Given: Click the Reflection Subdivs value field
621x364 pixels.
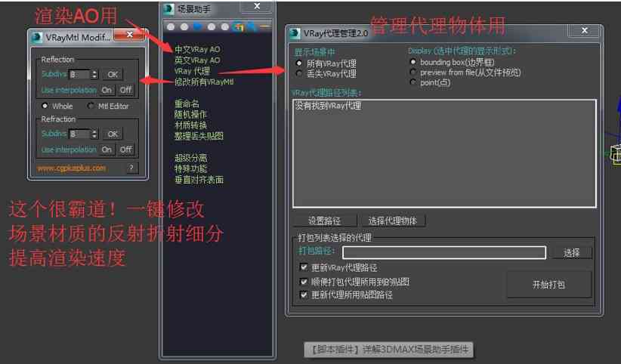Looking at the screenshot, I should click(80, 74).
